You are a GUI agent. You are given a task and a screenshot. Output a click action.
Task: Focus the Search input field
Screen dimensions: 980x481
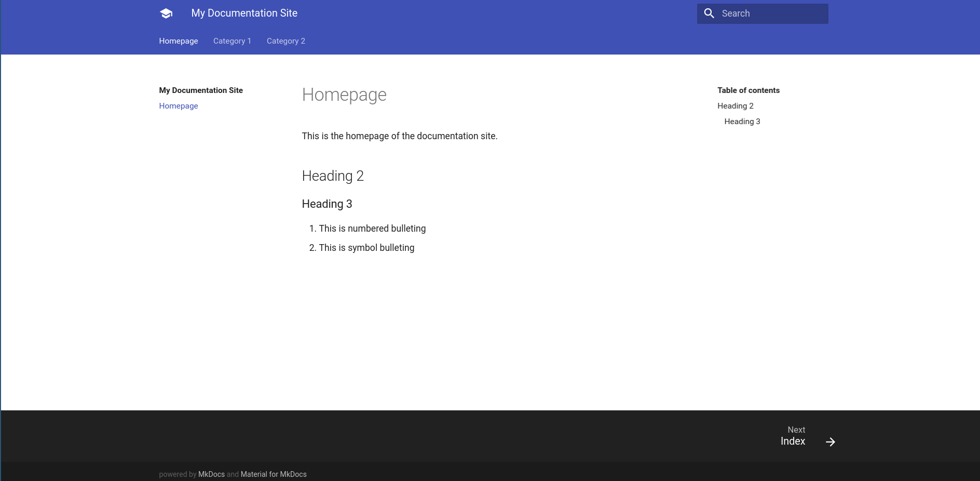pos(763,14)
